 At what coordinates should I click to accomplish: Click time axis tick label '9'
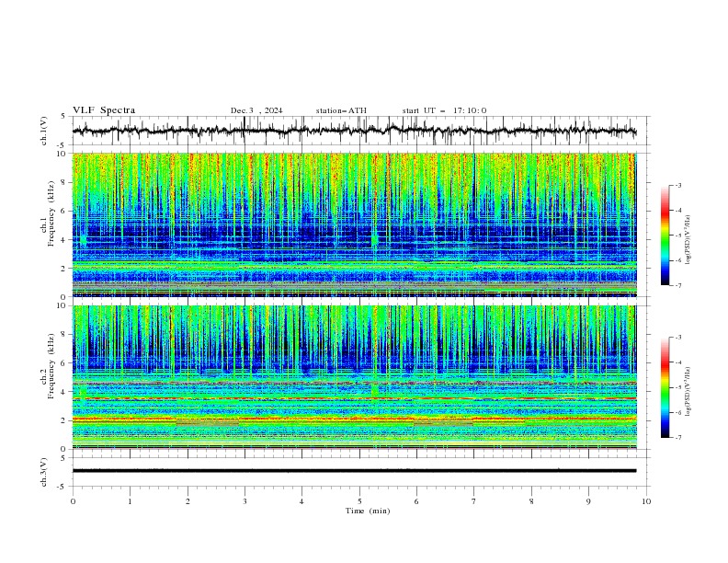(588, 501)
